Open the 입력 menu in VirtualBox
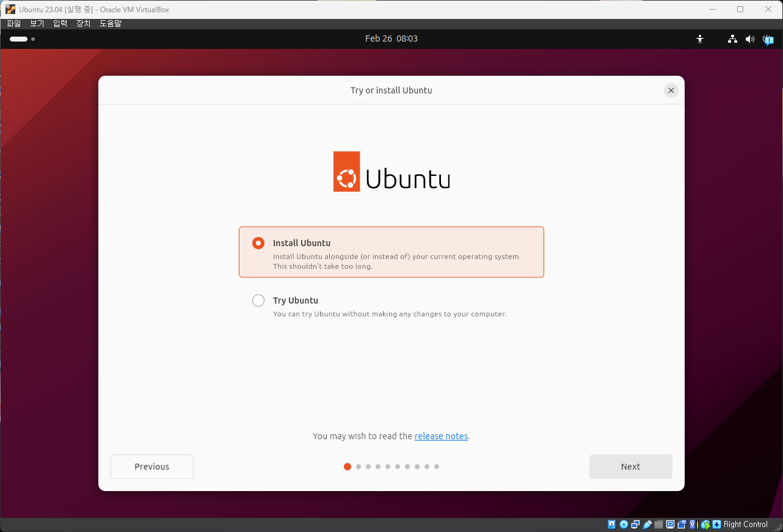 pos(60,23)
